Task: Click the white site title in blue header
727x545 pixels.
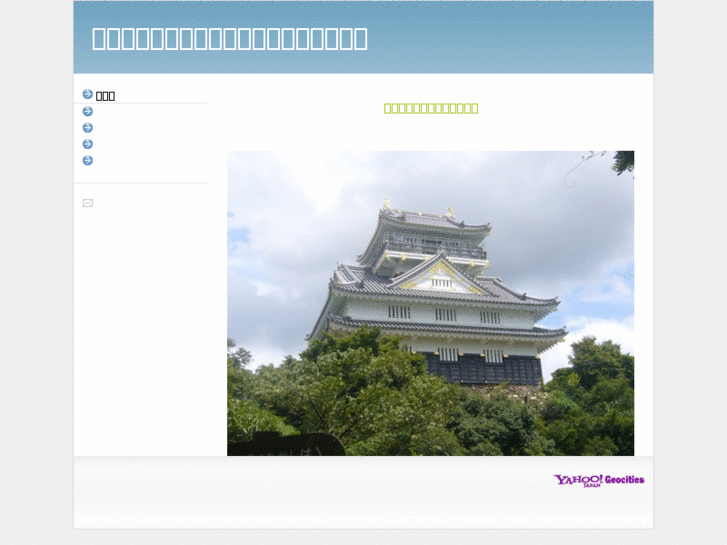Action: point(230,38)
